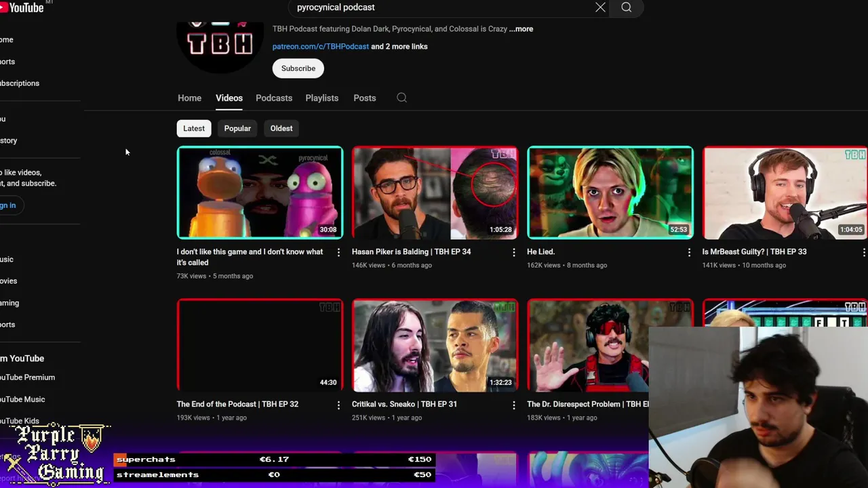Sort videos by Popular
Image resolution: width=868 pixels, height=488 pixels.
[237, 128]
